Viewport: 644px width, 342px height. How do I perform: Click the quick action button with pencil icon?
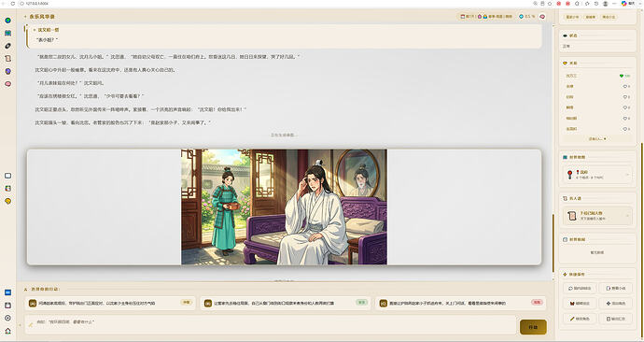(x=580, y=319)
